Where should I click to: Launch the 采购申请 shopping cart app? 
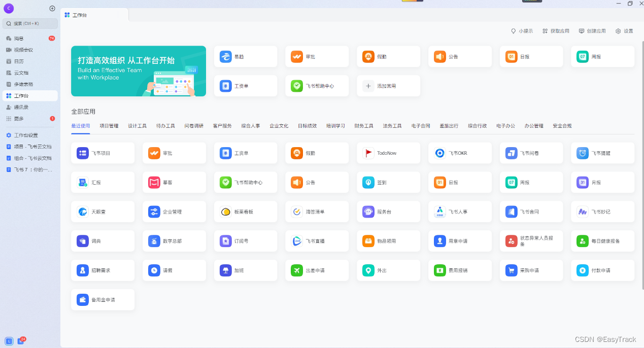(x=531, y=270)
